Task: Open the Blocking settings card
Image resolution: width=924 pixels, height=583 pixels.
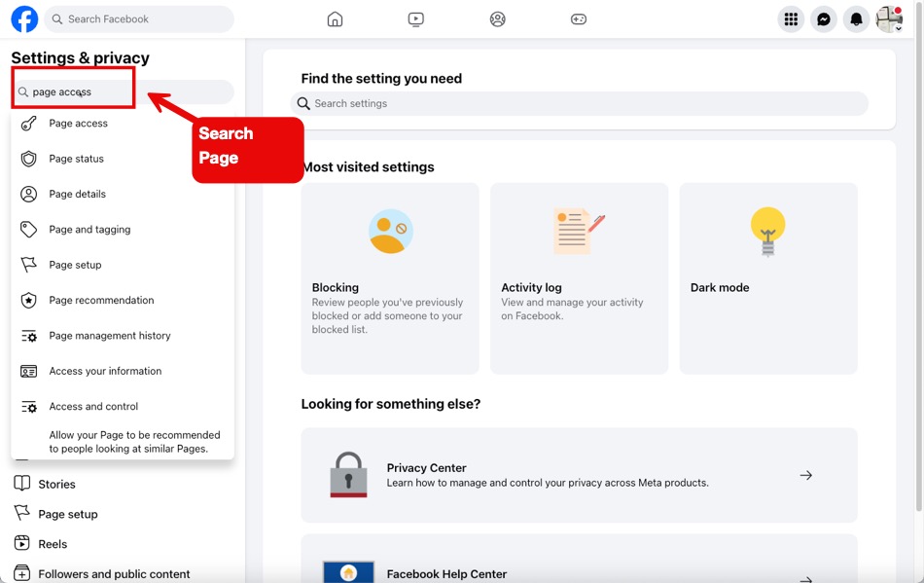Action: pyautogui.click(x=389, y=277)
